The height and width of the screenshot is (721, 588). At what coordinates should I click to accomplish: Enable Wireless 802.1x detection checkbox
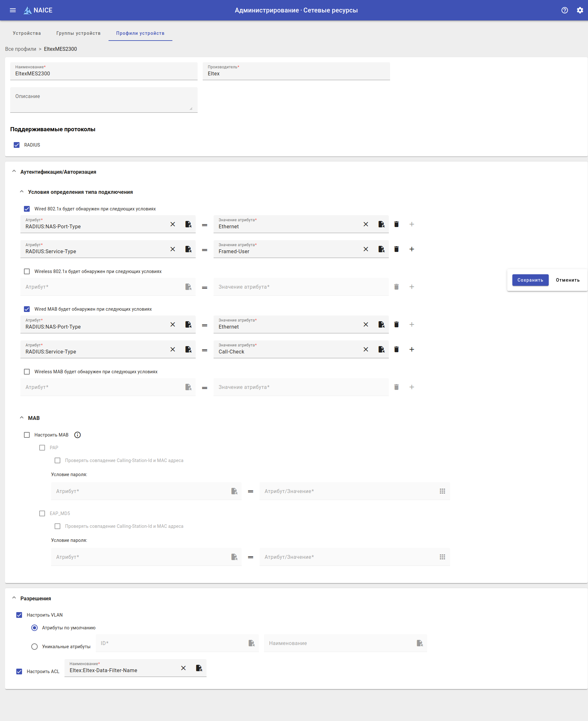27,271
